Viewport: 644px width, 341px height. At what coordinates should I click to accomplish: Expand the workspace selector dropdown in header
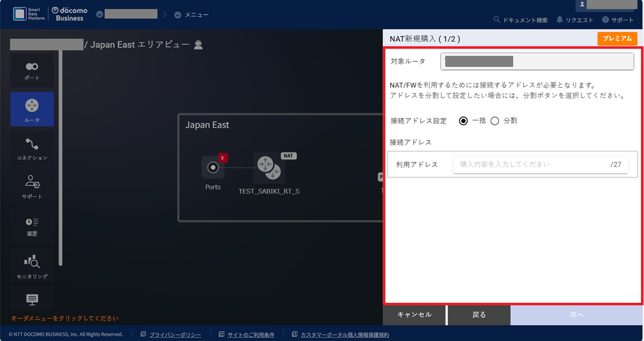click(127, 14)
